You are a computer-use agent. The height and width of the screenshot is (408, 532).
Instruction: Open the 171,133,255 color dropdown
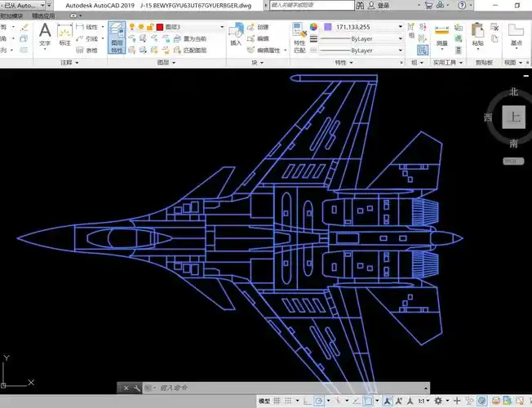click(401, 27)
